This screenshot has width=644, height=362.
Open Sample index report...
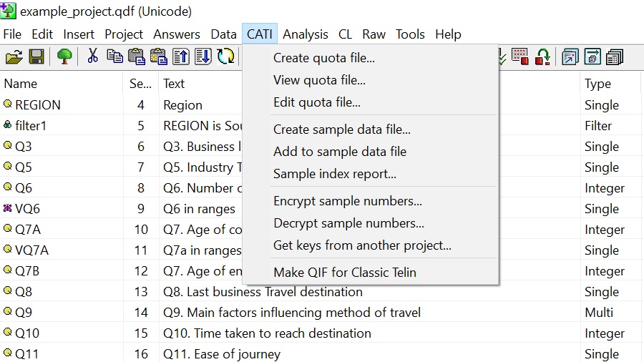(371, 174)
